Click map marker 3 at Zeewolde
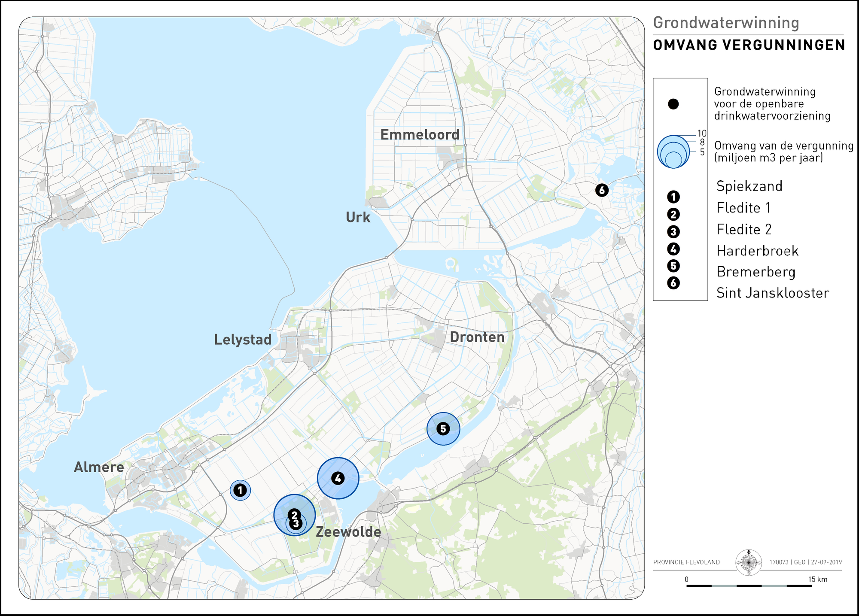 pos(295,524)
